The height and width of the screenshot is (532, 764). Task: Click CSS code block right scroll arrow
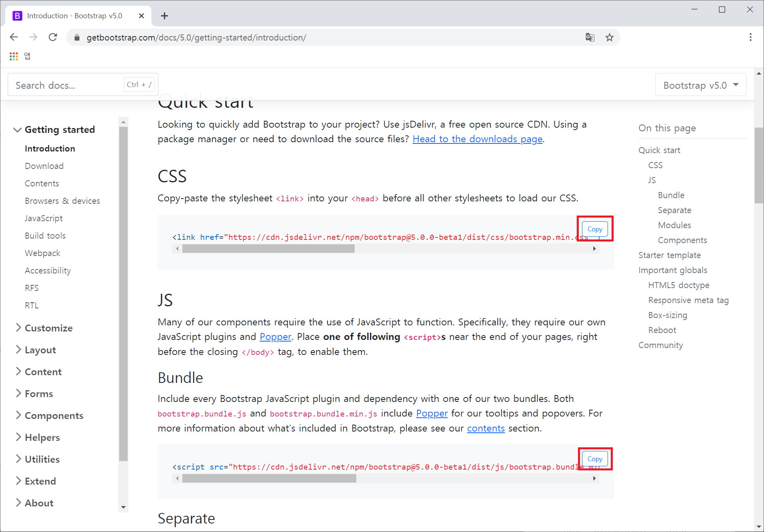[x=594, y=249]
